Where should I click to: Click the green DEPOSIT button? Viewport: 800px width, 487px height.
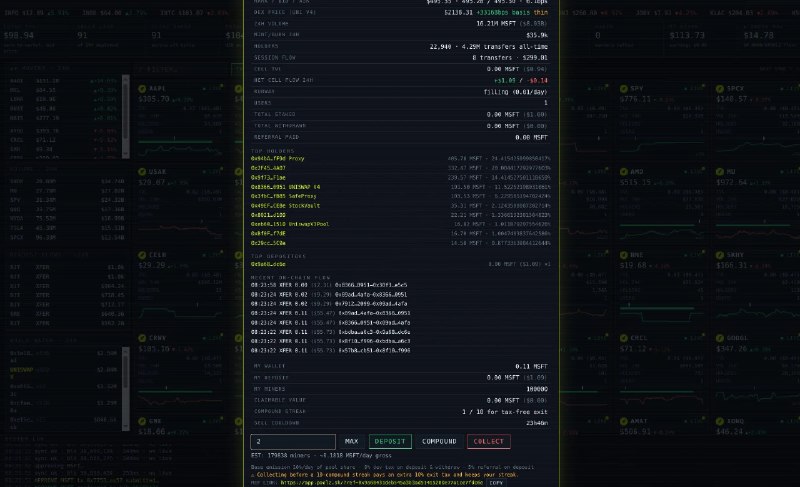tap(390, 442)
